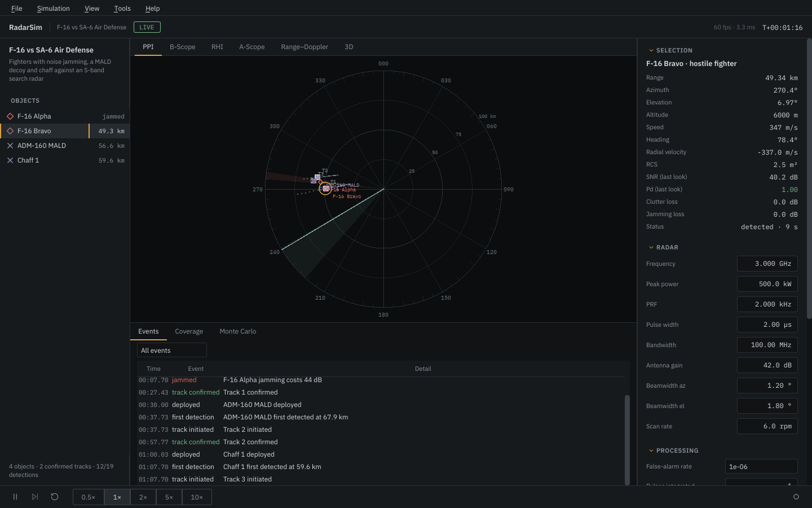
Task: Set playback speed to 10×
Action: tap(197, 497)
